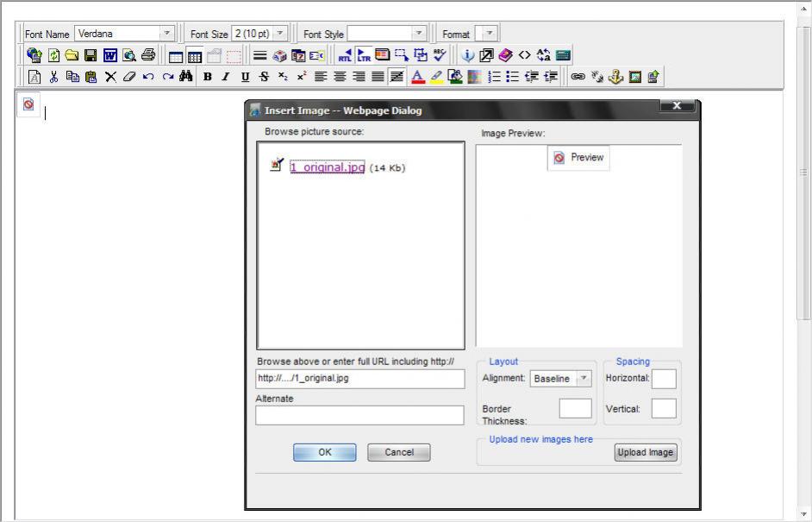Click the X Delete icon
Screen dimensions: 812x522
tap(110, 77)
